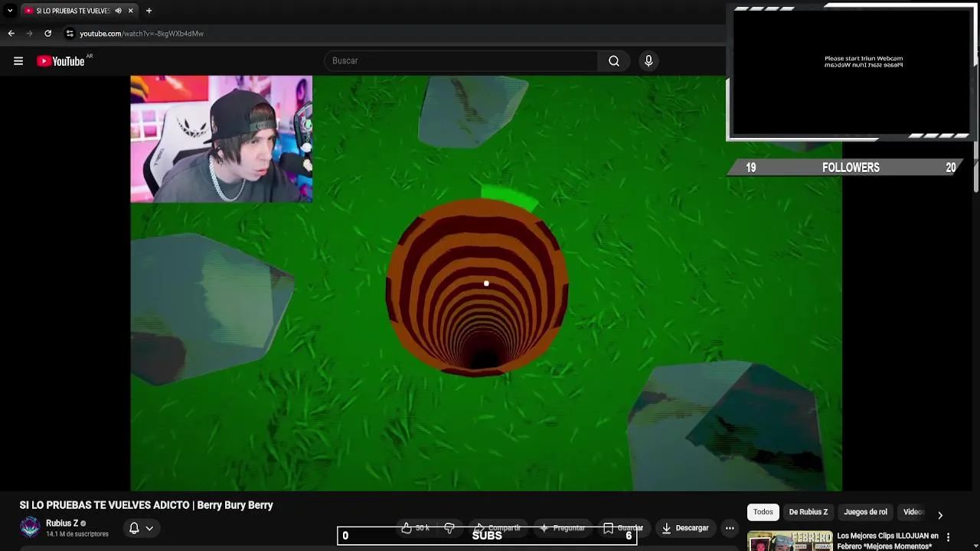Dislike the video with thumbs down
This screenshot has height=551, width=980.
[449, 528]
